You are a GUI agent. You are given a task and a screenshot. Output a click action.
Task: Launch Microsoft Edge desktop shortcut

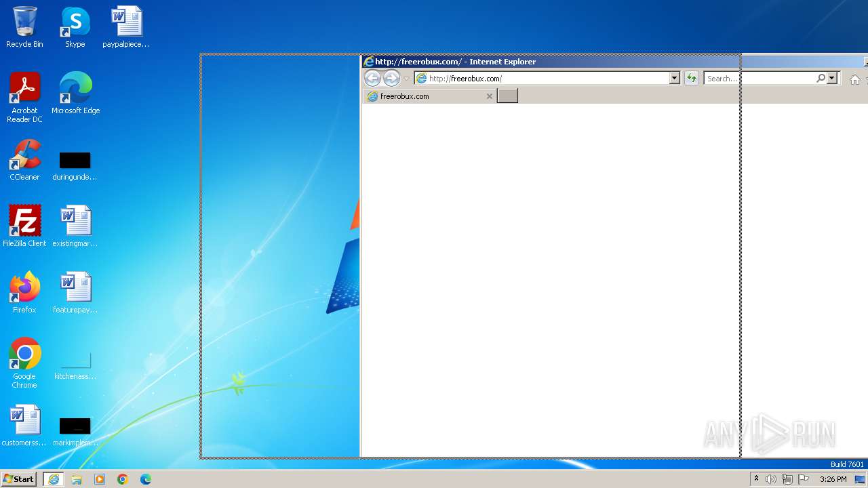click(x=75, y=94)
